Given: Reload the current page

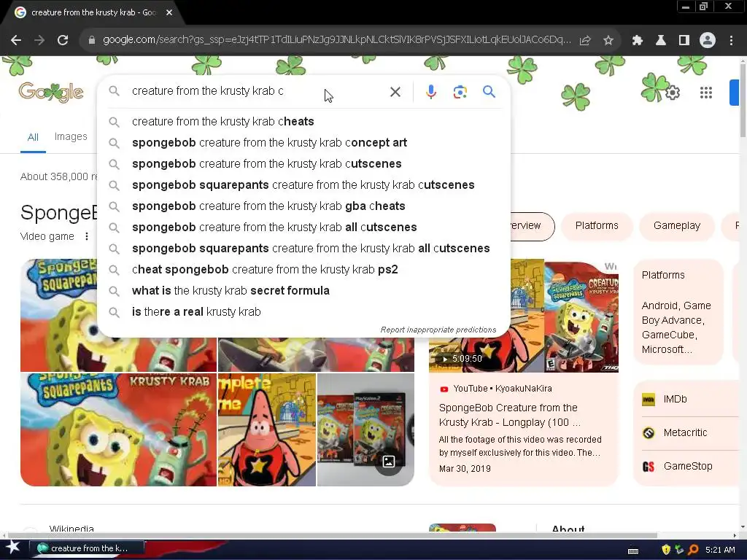Looking at the screenshot, I should [63, 41].
